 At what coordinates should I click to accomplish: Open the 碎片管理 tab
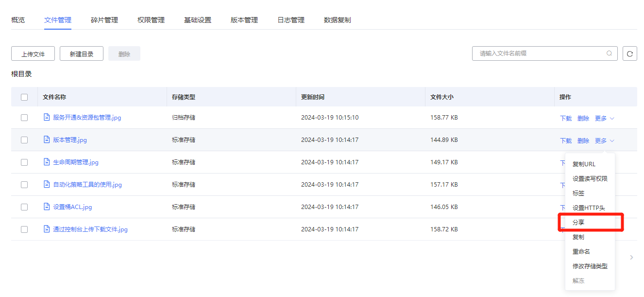pyautogui.click(x=104, y=20)
